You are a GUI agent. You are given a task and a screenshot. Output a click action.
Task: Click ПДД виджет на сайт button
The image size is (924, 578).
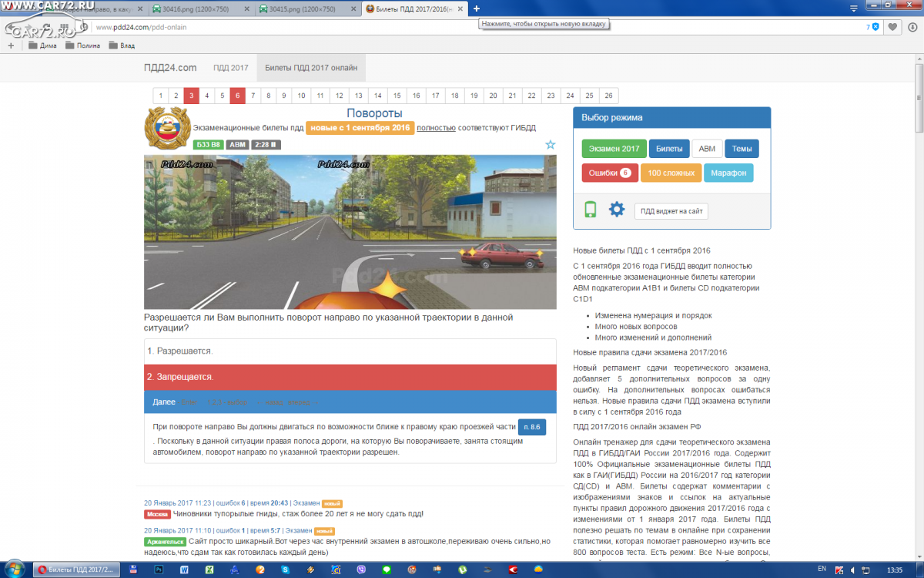[x=671, y=211]
